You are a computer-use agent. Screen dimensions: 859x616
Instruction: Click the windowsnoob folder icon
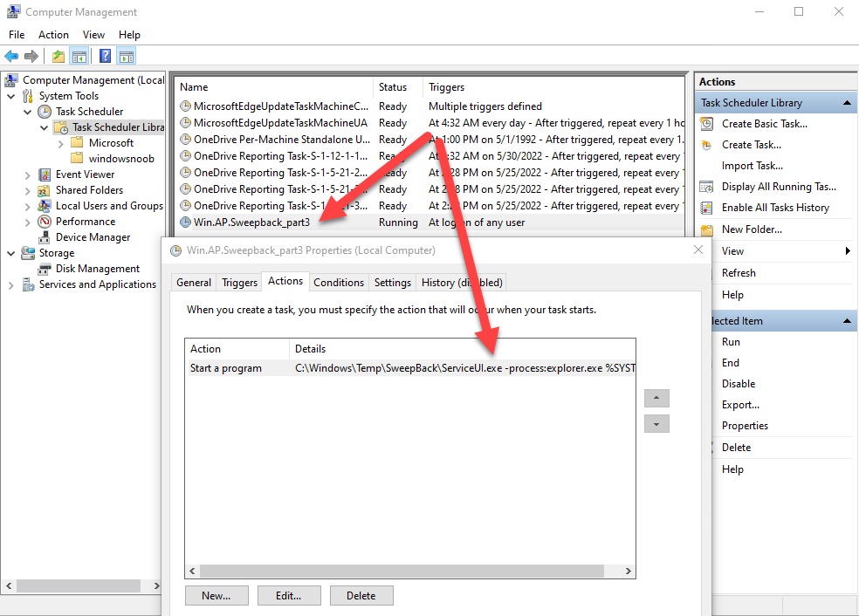(x=77, y=159)
